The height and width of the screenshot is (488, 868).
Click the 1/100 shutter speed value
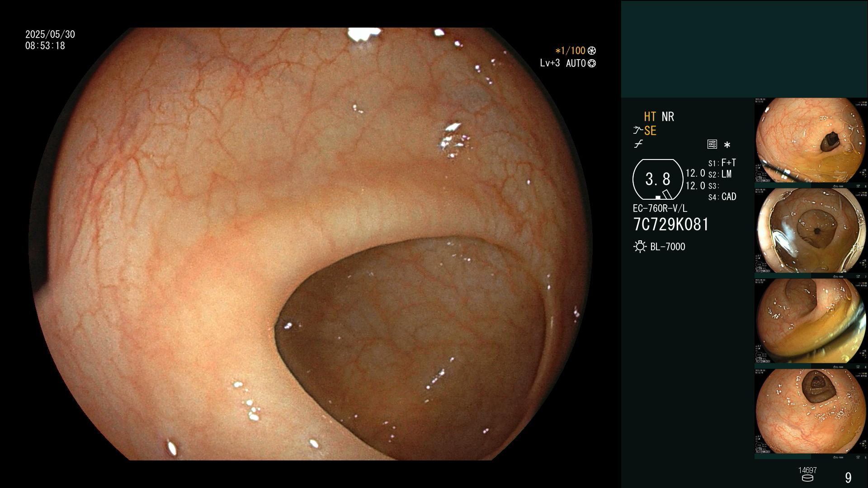tap(570, 51)
